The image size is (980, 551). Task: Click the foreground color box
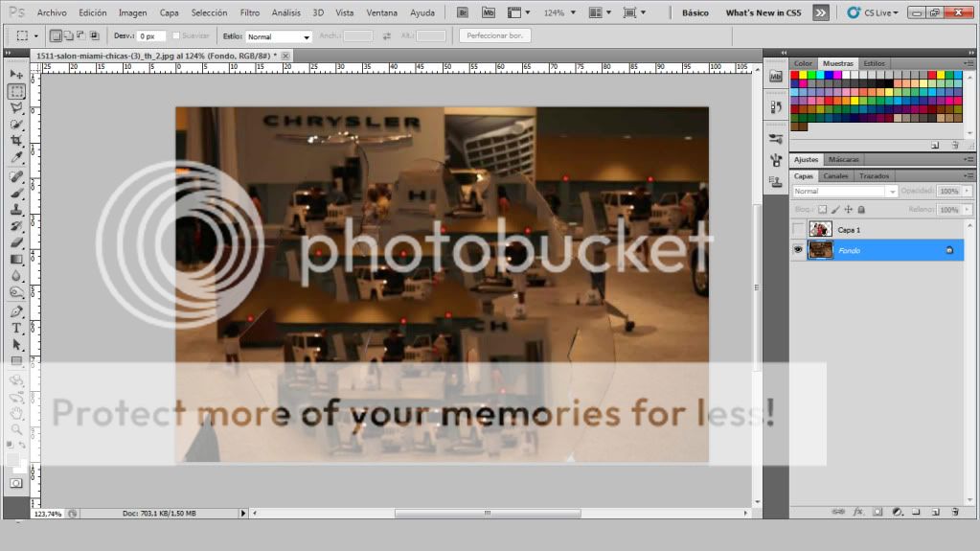[x=13, y=460]
